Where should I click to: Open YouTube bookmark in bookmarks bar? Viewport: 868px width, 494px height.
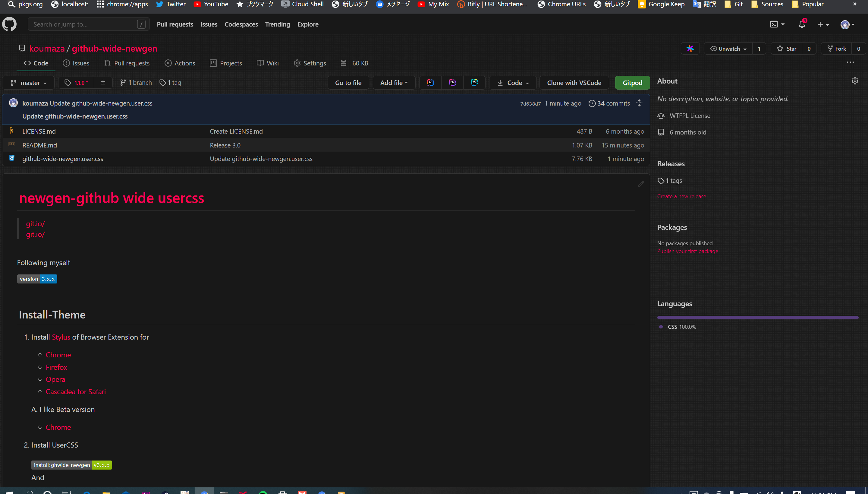pyautogui.click(x=211, y=4)
